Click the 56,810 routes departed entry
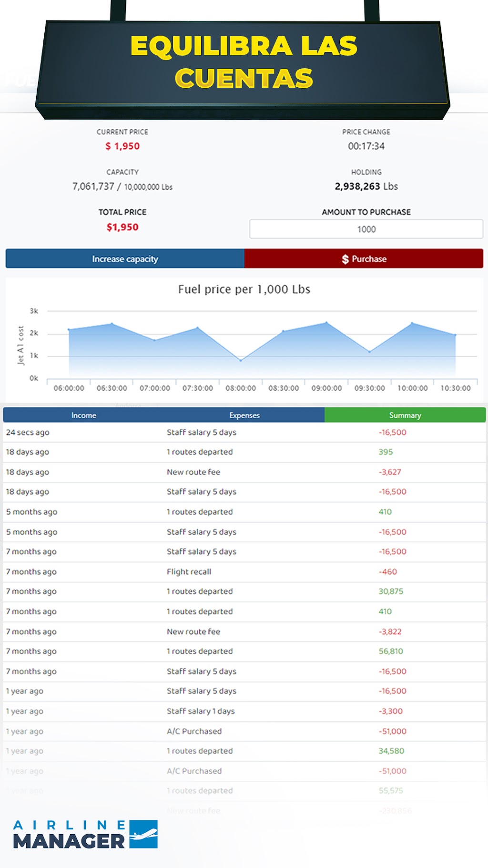 click(244, 651)
